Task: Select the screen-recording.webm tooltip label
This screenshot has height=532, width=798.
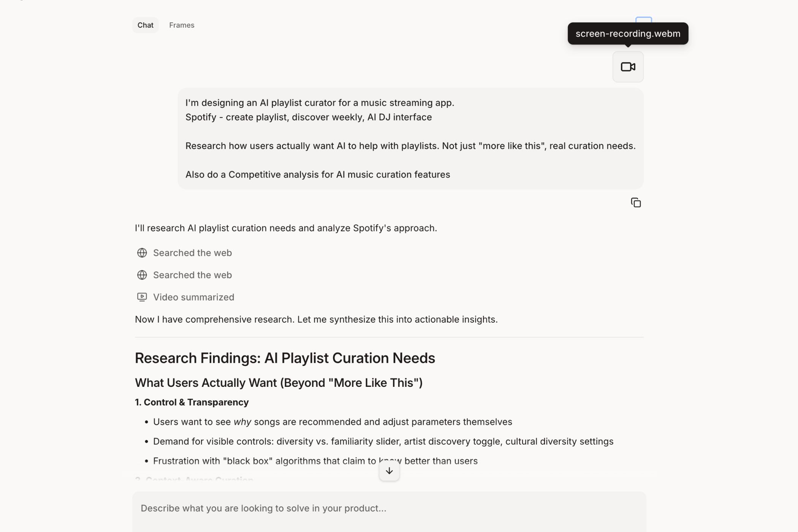Action: point(627,33)
